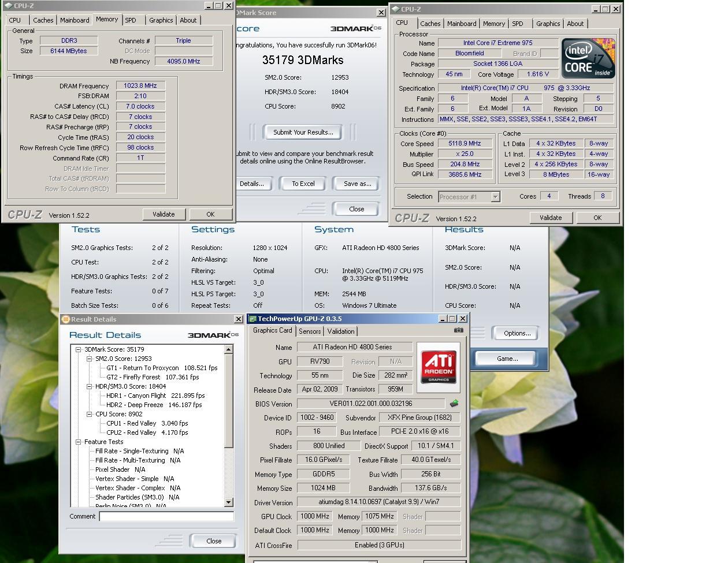
Task: Click the ATI Radeon logo in GPU-Z
Action: (x=439, y=367)
